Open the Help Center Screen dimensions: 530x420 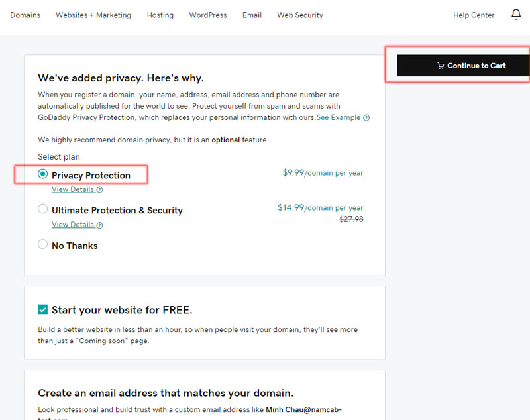coord(474,15)
